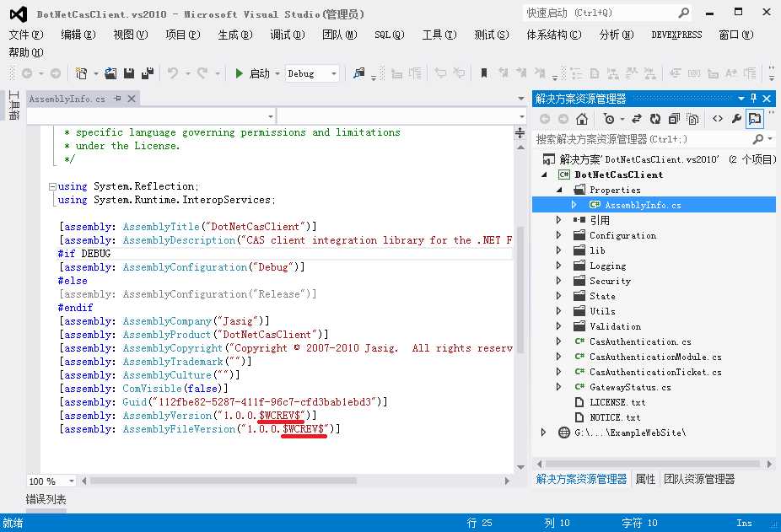Collapse the Properties folder node
Image resolution: width=781 pixels, height=532 pixels.
[559, 190]
